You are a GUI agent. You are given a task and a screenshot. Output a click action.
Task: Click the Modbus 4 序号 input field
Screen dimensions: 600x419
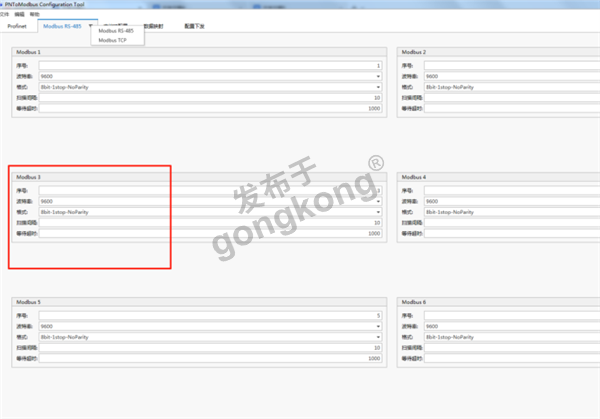(x=512, y=191)
